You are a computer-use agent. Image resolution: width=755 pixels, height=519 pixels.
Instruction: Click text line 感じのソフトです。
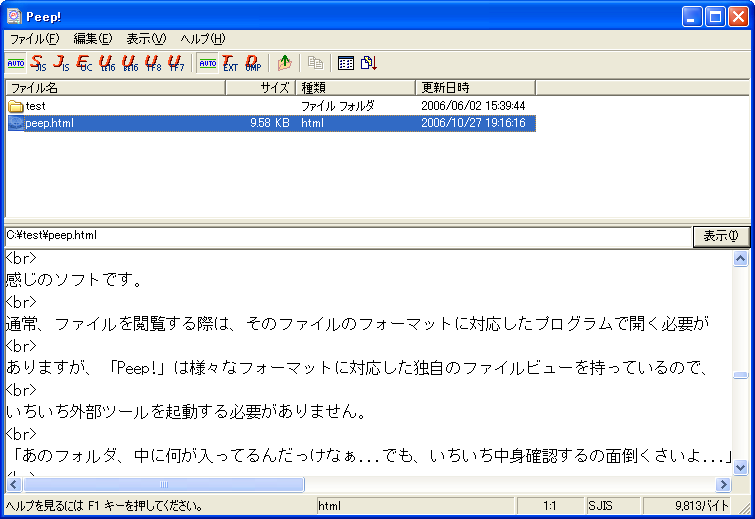75,279
